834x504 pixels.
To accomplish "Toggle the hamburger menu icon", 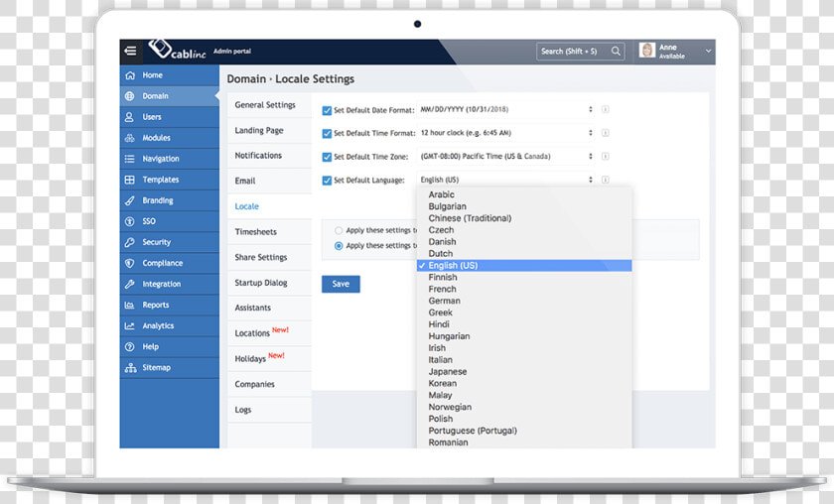I will pos(130,51).
